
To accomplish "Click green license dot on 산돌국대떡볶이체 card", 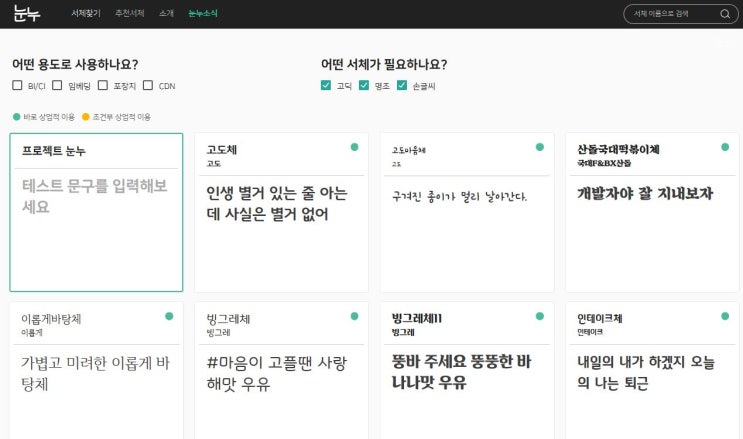I will [x=725, y=147].
